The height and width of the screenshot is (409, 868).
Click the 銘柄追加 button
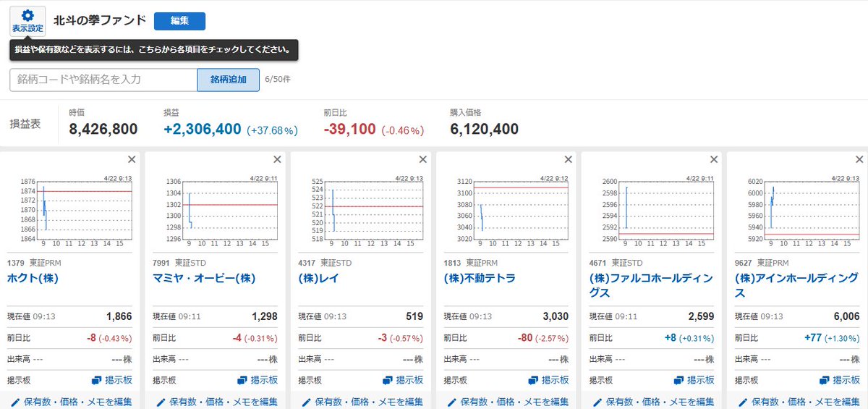229,80
